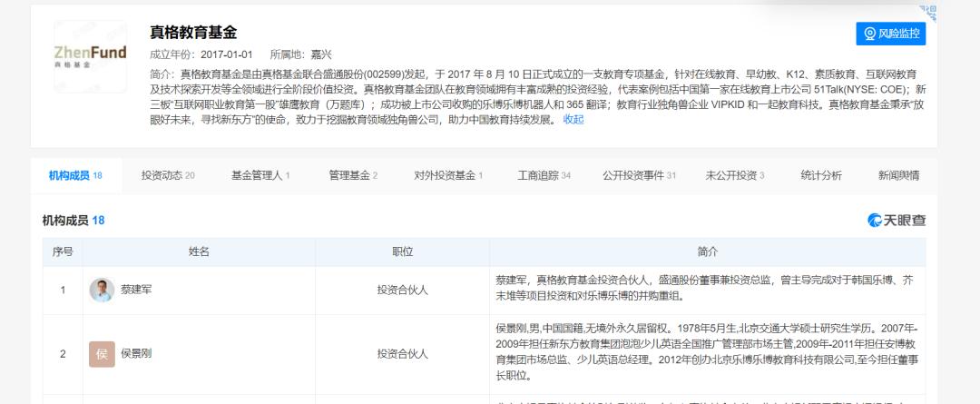Open the 未公开投资 tab
This screenshot has height=404, width=980.
735,176
